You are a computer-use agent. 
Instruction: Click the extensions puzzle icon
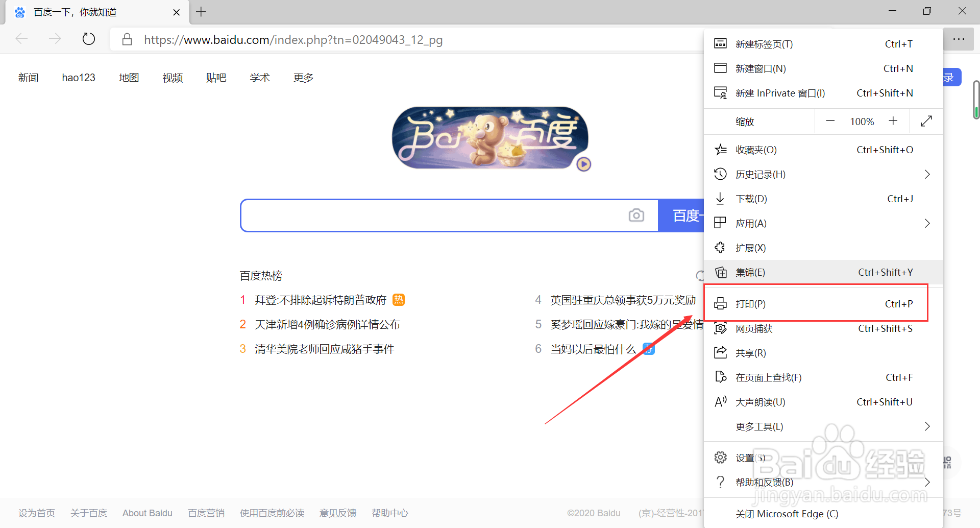click(x=720, y=248)
